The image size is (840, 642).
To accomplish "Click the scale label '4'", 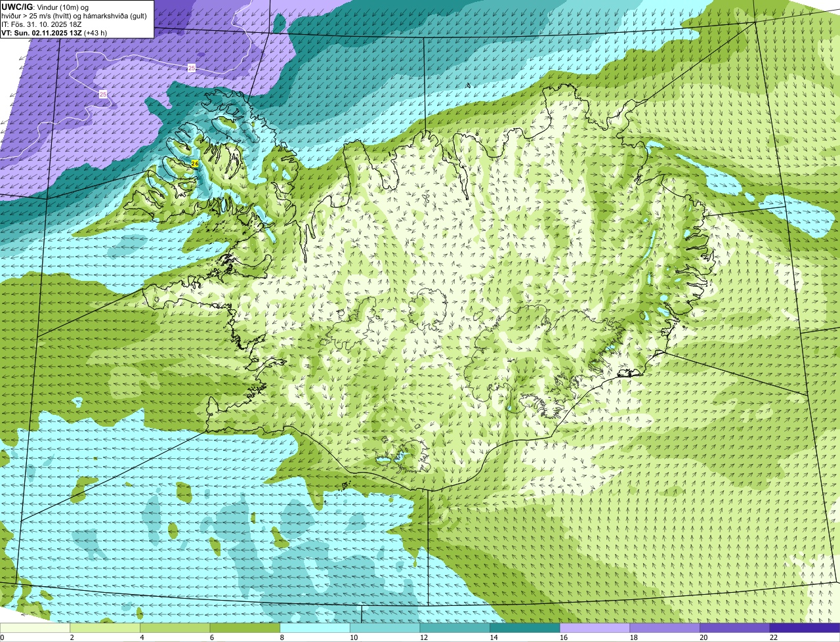I will (142, 637).
